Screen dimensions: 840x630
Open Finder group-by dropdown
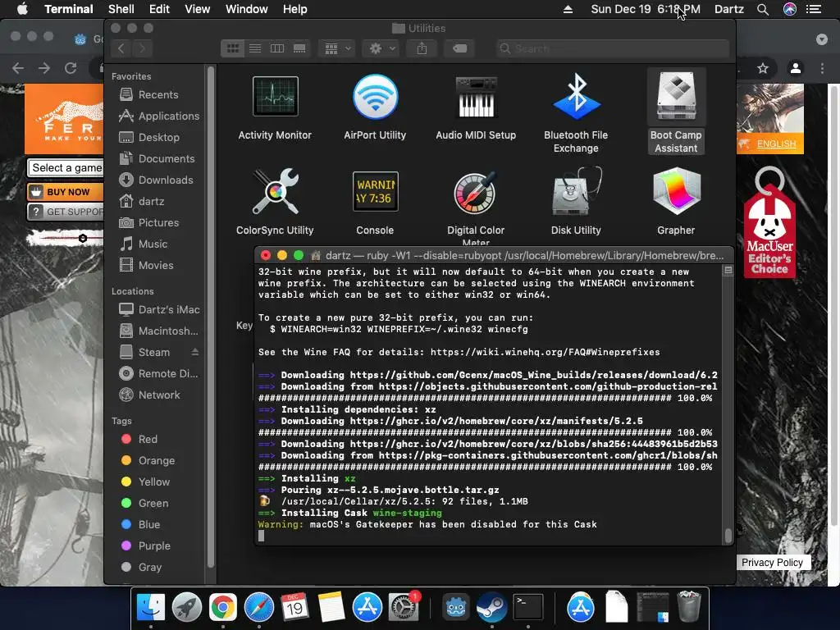(337, 48)
